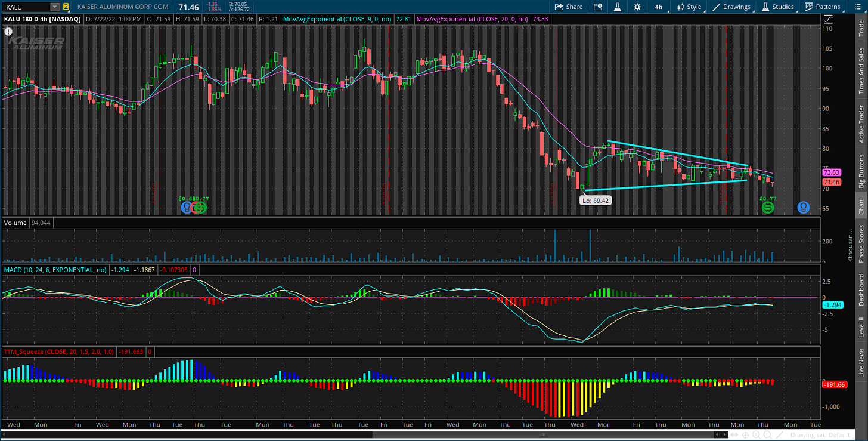
Task: Switch to Big Buttons side tab
Action: tap(861, 171)
